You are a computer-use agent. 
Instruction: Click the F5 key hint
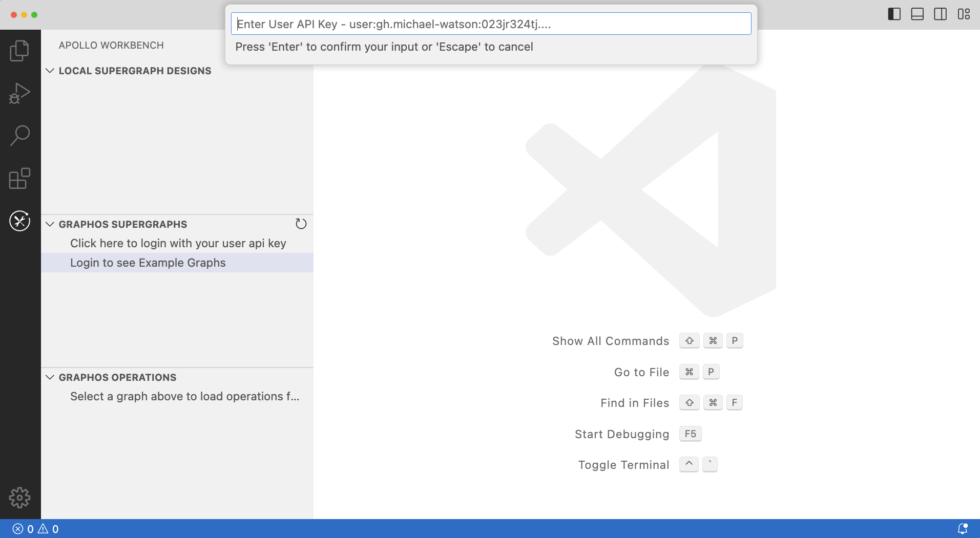[690, 434]
